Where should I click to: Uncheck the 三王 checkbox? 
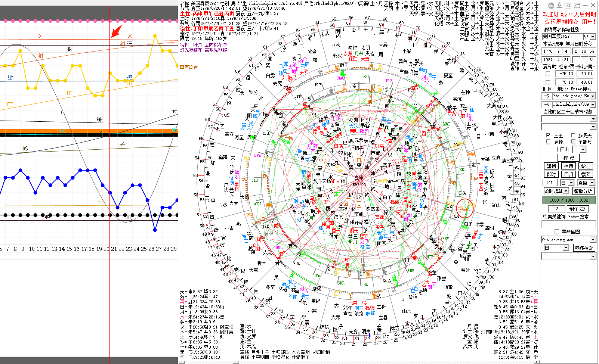548,135
